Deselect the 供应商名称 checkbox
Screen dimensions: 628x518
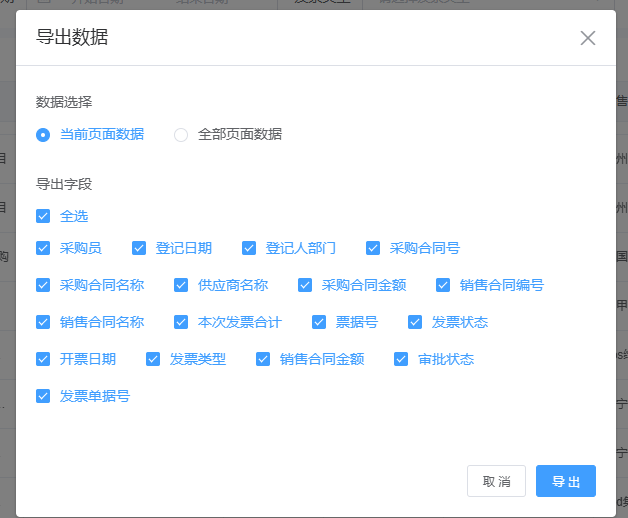coord(181,285)
